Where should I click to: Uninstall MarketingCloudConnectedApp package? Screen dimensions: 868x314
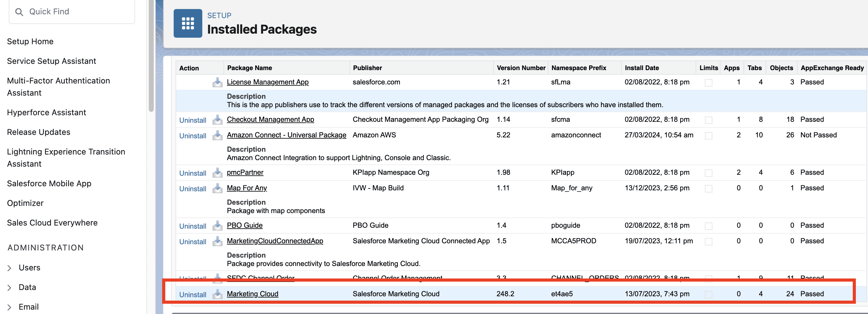(193, 241)
